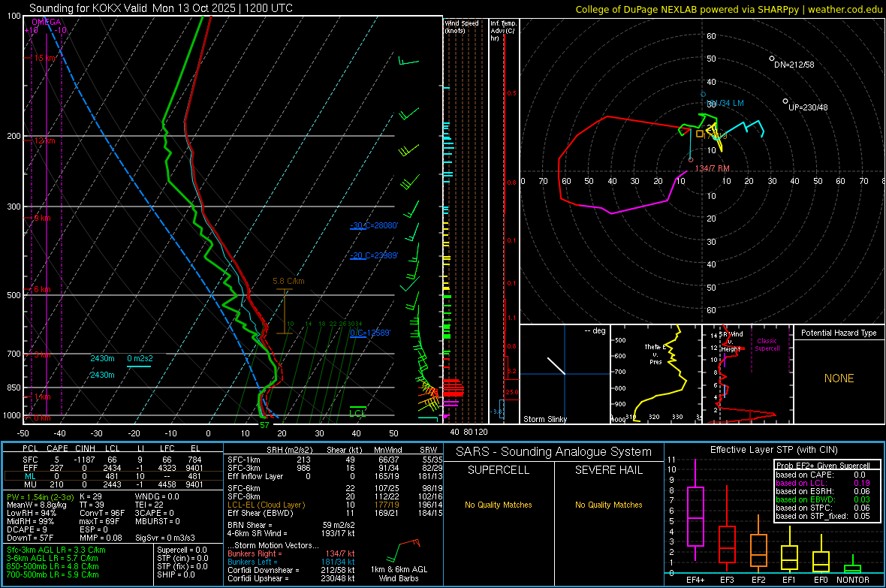Click the Classic Supercell label
Image resolution: width=886 pixels, height=588 pixels.
[767, 345]
